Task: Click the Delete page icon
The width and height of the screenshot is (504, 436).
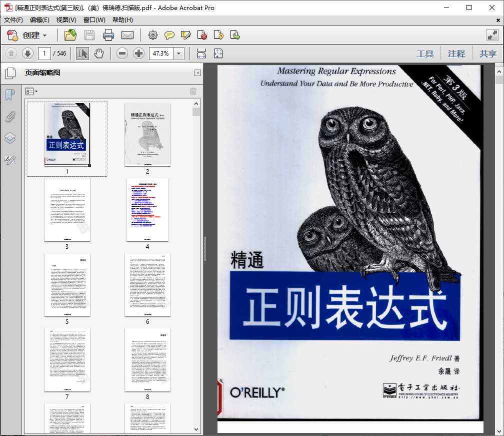Action: pos(202,35)
